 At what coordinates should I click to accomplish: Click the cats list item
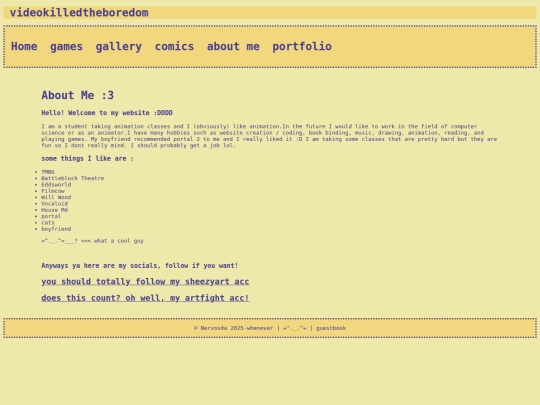pos(48,223)
